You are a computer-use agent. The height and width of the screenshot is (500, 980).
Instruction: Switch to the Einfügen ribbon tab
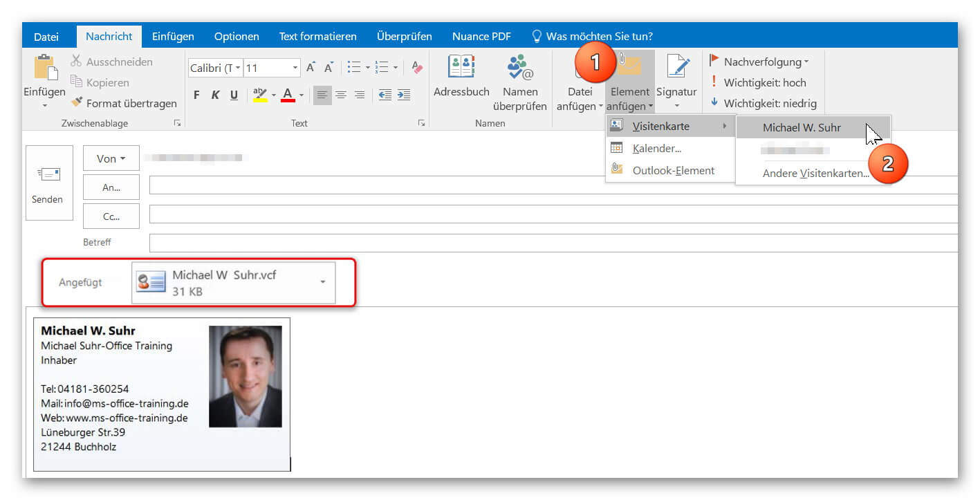pyautogui.click(x=173, y=37)
